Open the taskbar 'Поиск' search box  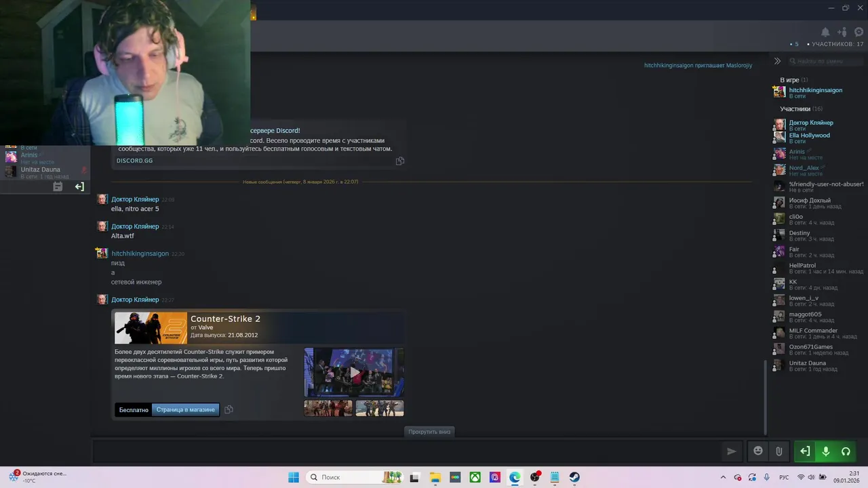(x=354, y=477)
